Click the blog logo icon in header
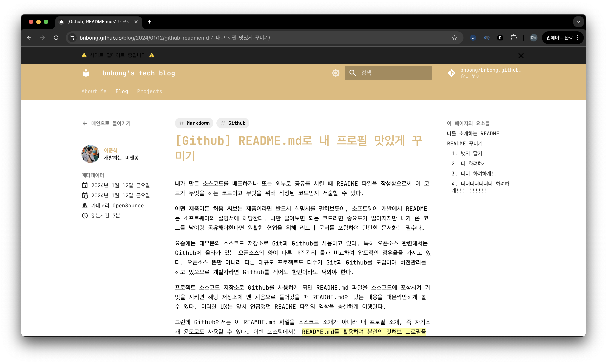This screenshot has height=364, width=607. point(86,73)
